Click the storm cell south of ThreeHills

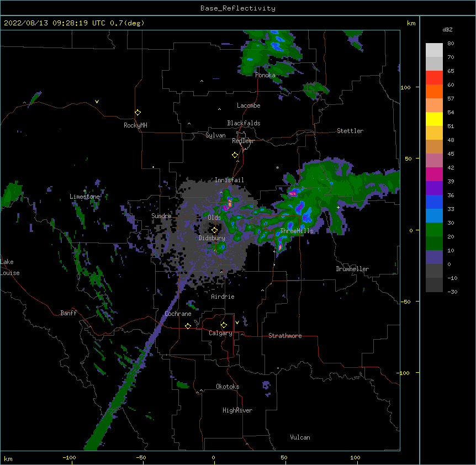(280, 245)
